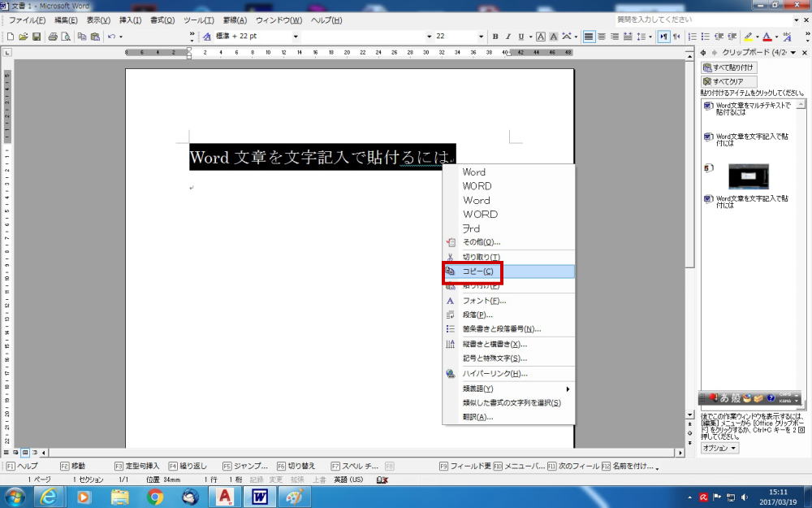Apply numbered list formatting
Screen dimensions: 812x508
click(x=693, y=37)
